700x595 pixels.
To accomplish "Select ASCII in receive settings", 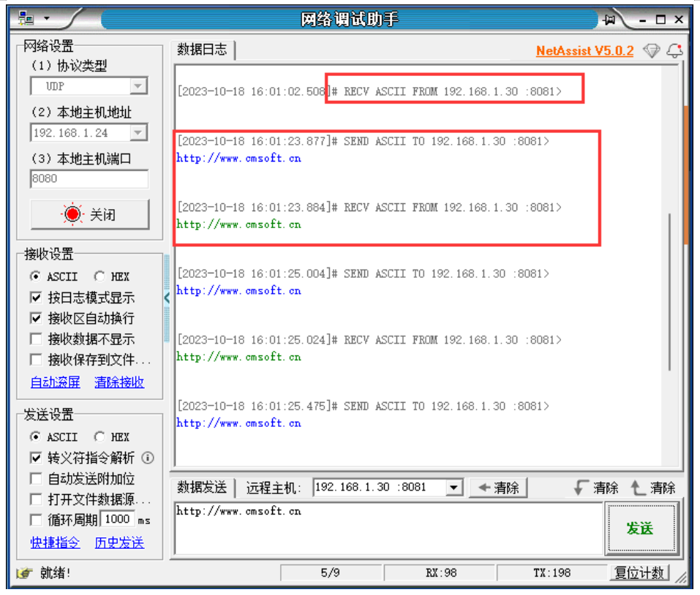I will [x=53, y=276].
